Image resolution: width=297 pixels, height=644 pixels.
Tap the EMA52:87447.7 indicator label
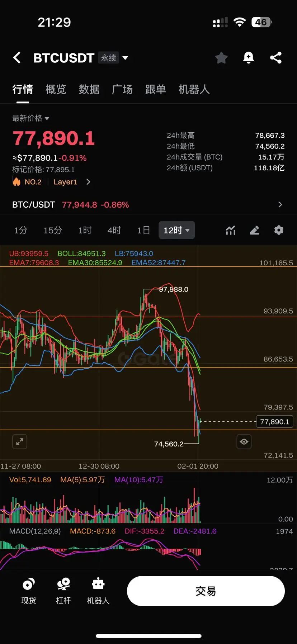click(159, 262)
